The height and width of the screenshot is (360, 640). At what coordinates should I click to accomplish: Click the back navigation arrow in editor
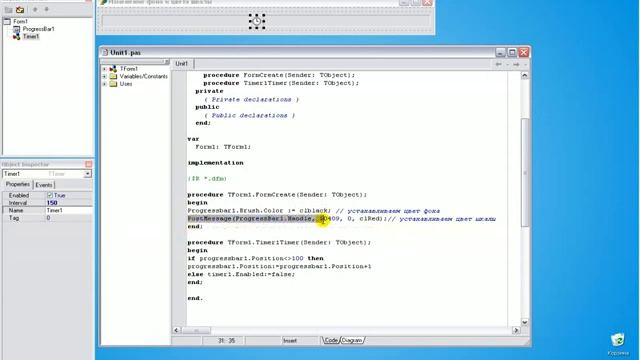coord(498,64)
